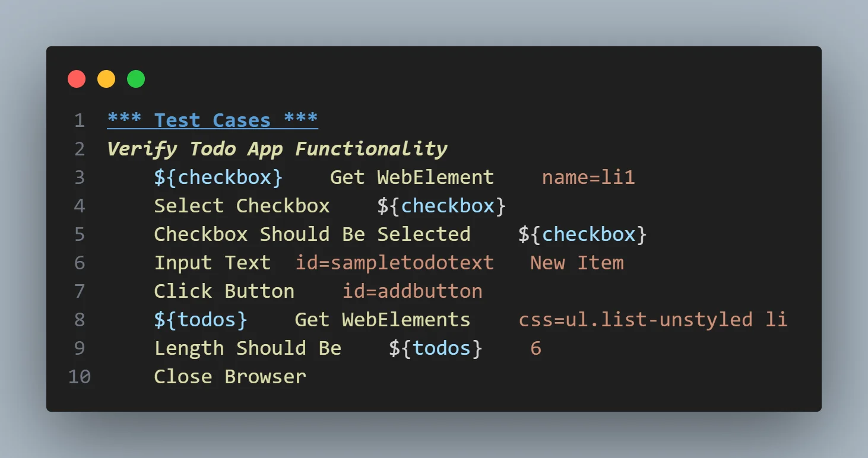Click line number 10 in gutter
This screenshot has width=868, height=458.
coord(80,377)
